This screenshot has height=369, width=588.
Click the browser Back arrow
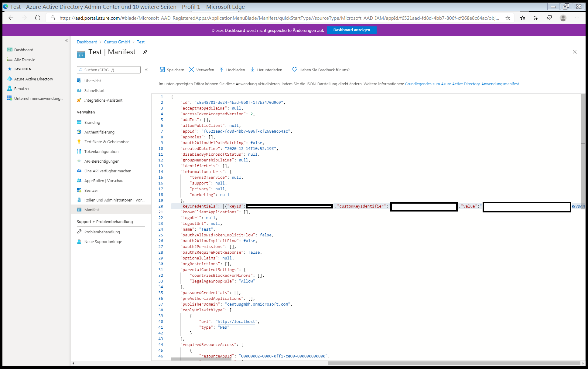coord(11,18)
